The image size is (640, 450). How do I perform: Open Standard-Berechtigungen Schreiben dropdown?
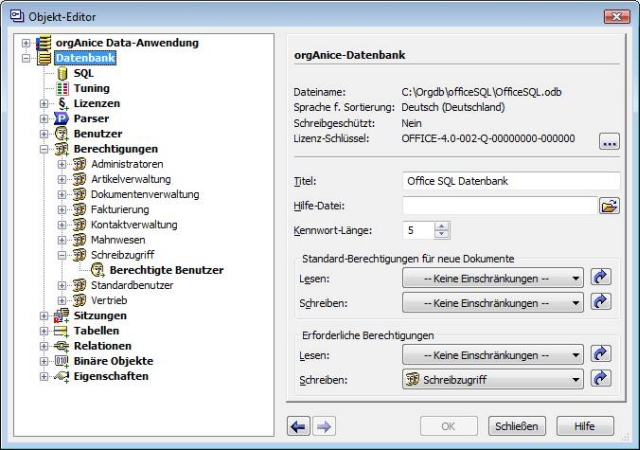tap(493, 303)
